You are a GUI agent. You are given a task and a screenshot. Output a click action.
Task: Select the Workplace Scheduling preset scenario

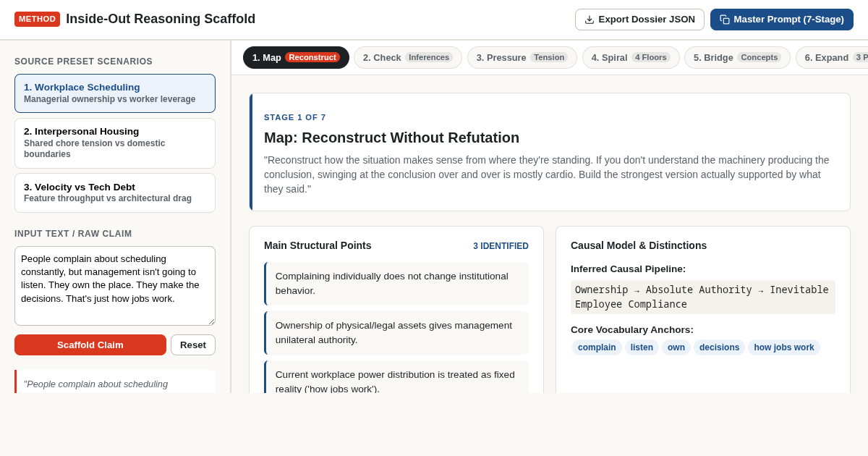coord(115,93)
